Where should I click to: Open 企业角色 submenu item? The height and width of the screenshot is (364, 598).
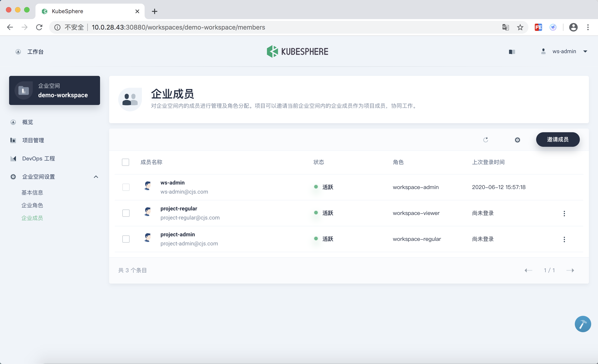tap(32, 205)
